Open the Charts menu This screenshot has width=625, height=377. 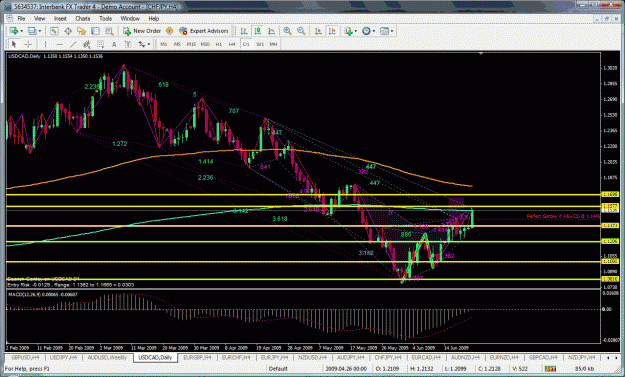[83, 18]
